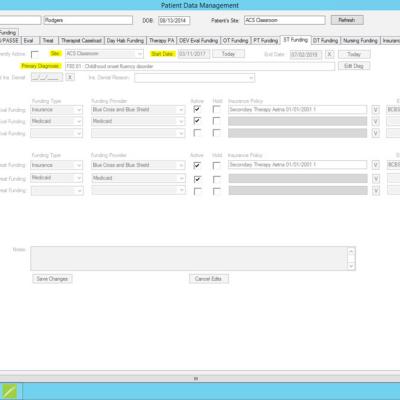Open Eval Funding Type dropdown set to Insurance
This screenshot has height=400, width=400.
(56, 110)
